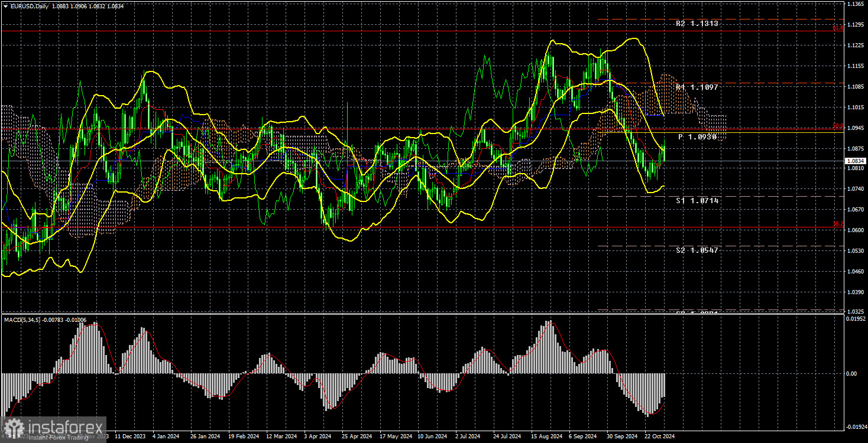Select the R1 1.1097 resistance label
Screen dimensions: 868x443
click(x=698, y=87)
